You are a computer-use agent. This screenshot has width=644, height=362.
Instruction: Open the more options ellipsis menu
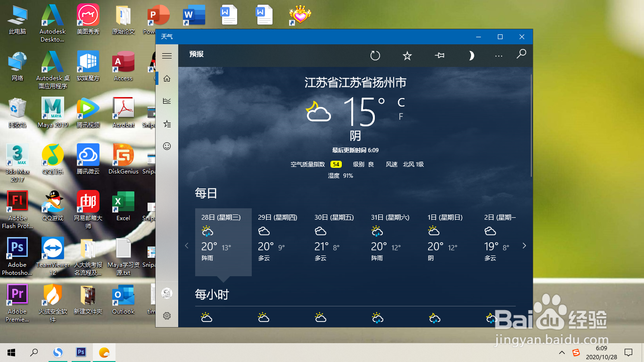pyautogui.click(x=498, y=55)
